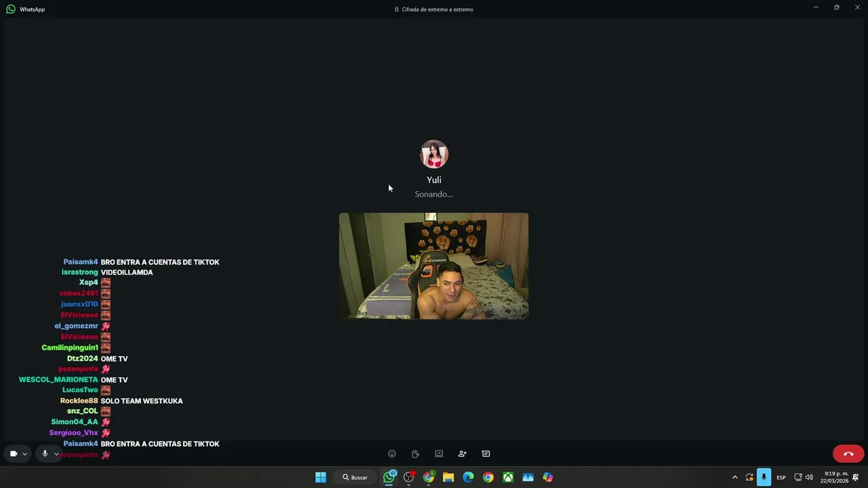This screenshot has height=488, width=868.
Task: Click username israstrong in chat overlay
Action: click(80, 272)
